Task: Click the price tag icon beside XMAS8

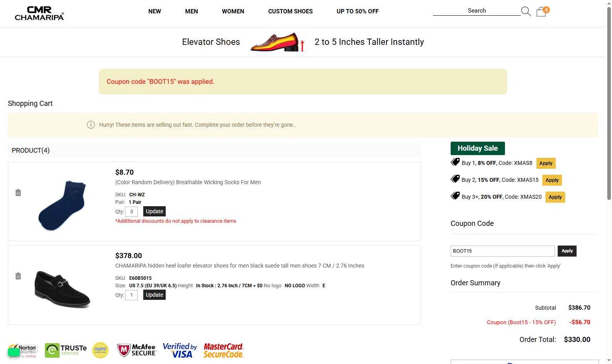Action: [455, 162]
